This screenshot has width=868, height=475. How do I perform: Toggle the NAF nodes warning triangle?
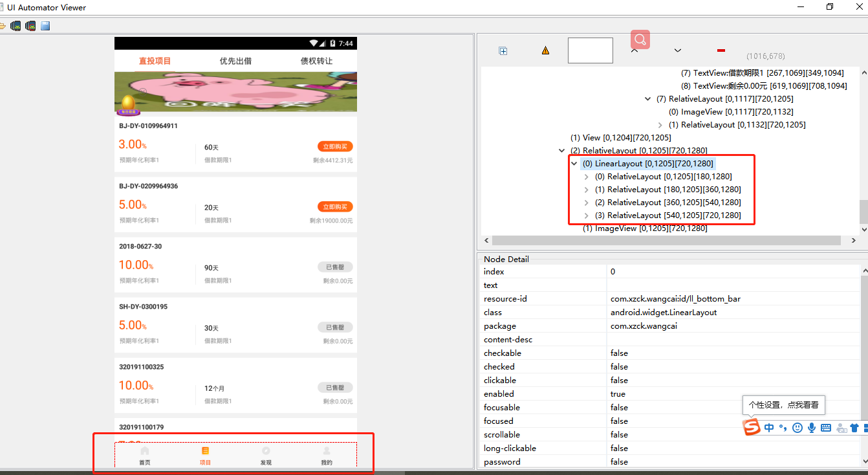point(546,50)
